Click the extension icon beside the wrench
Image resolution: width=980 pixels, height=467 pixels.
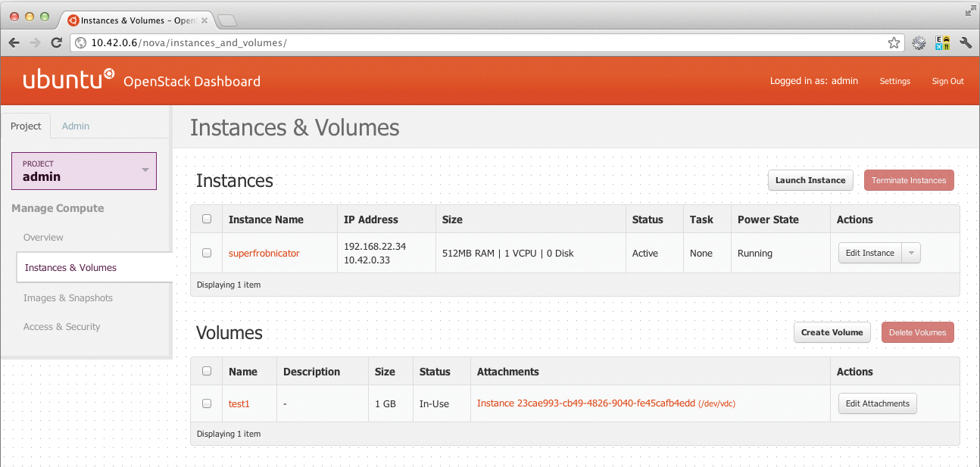click(942, 43)
